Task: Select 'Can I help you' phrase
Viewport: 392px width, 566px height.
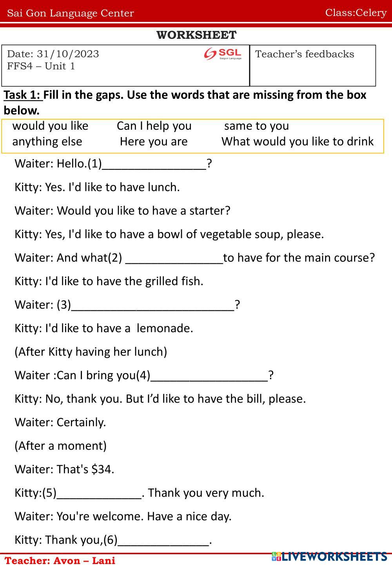Action: click(x=154, y=126)
